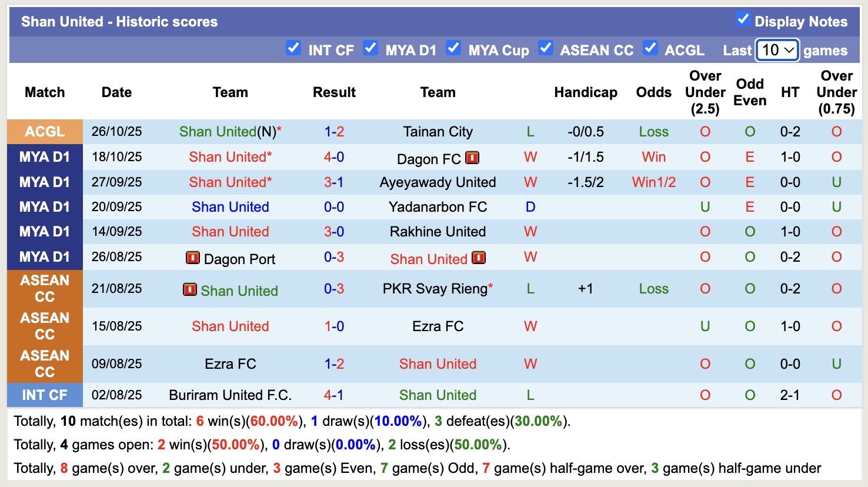The width and height of the screenshot is (868, 487).
Task: Click the INT CF league label
Action: coord(45,395)
